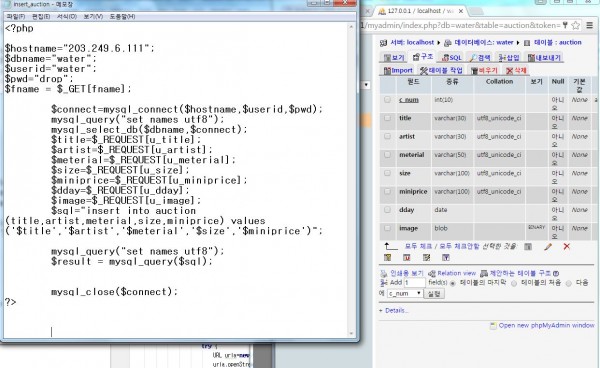Click the primary key icon below the field table
This screenshot has width=600, height=368.
point(388,258)
